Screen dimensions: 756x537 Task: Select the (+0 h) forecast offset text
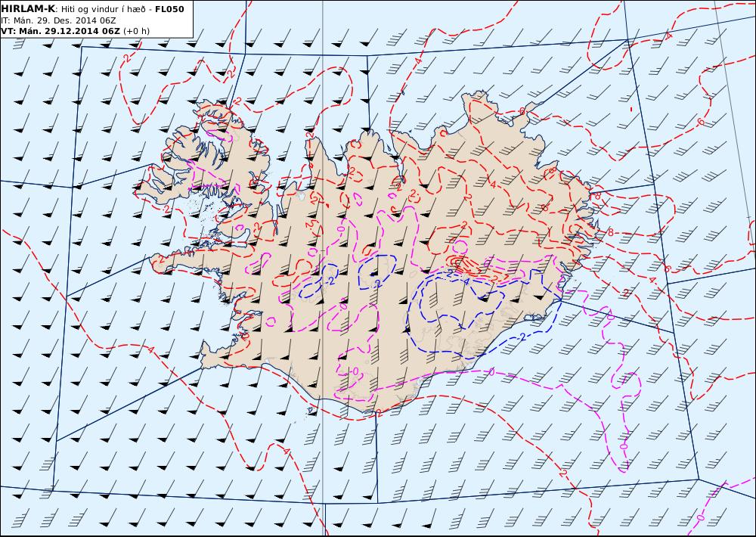136,31
